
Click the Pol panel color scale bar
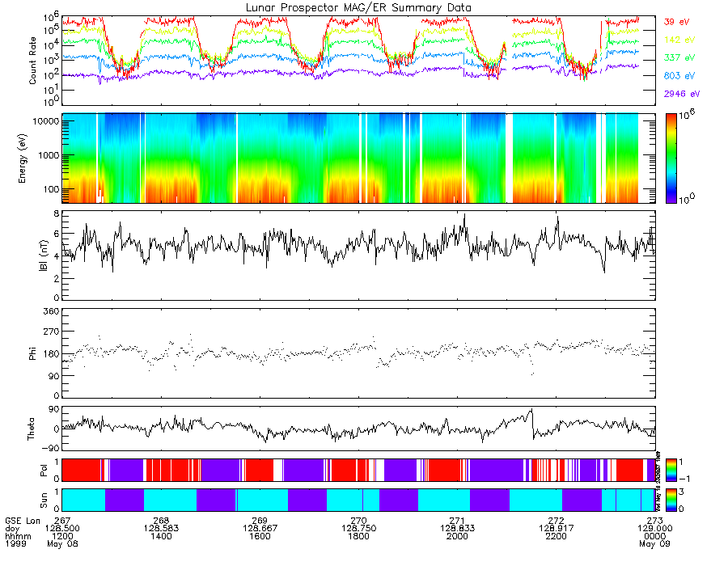pyautogui.click(x=671, y=470)
